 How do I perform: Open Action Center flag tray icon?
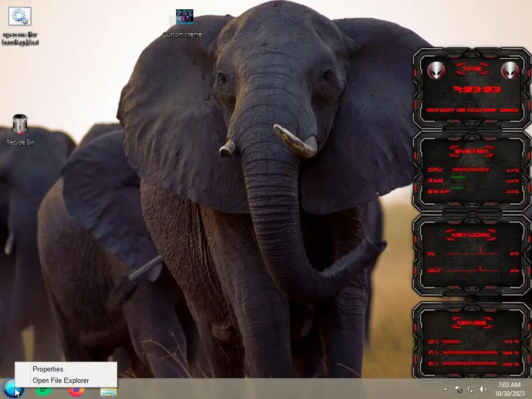point(458,389)
